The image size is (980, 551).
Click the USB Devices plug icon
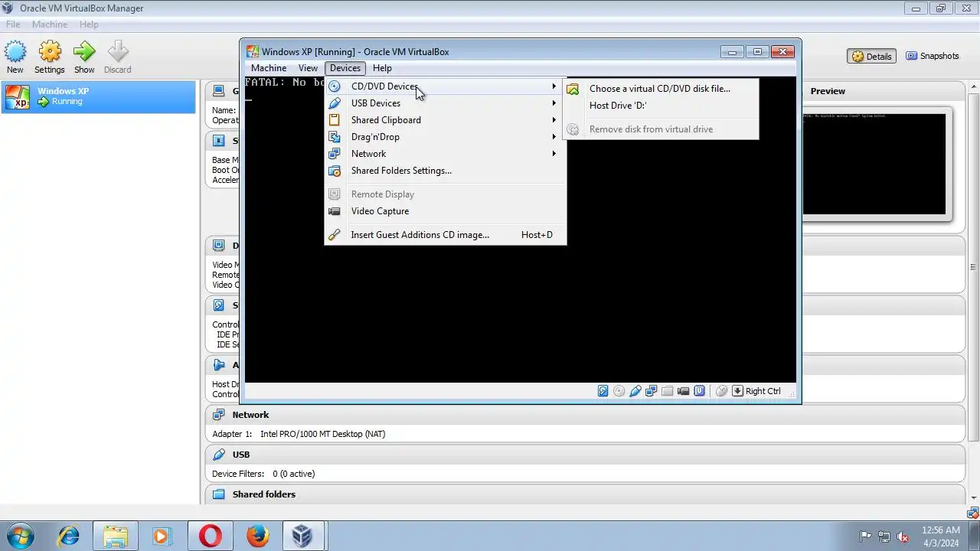335,103
